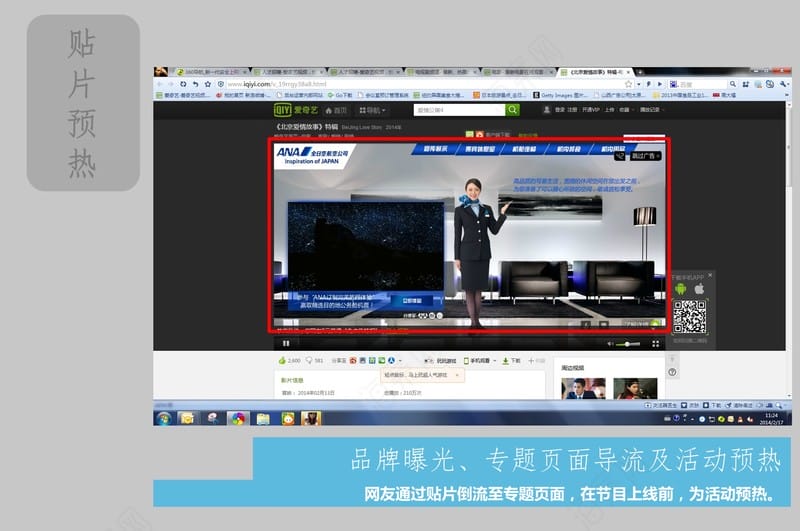
Task: Open the small dropdown arrow beside the address bar star
Action: [x=638, y=84]
